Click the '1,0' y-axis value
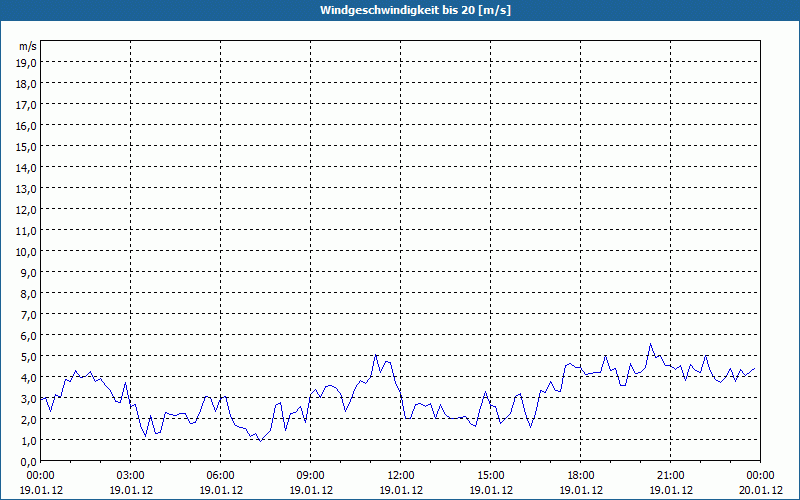Viewport: 800px width, 500px height. pos(28,440)
